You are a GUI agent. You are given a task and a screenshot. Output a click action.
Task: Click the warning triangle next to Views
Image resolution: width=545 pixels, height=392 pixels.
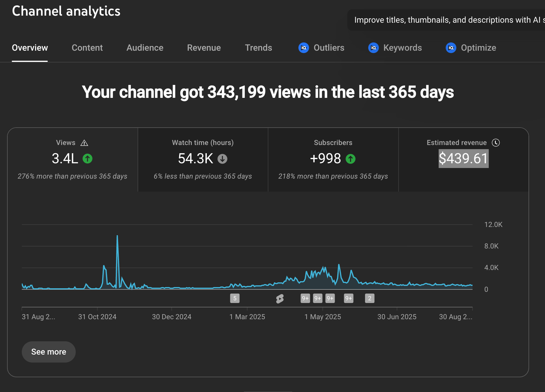point(85,142)
